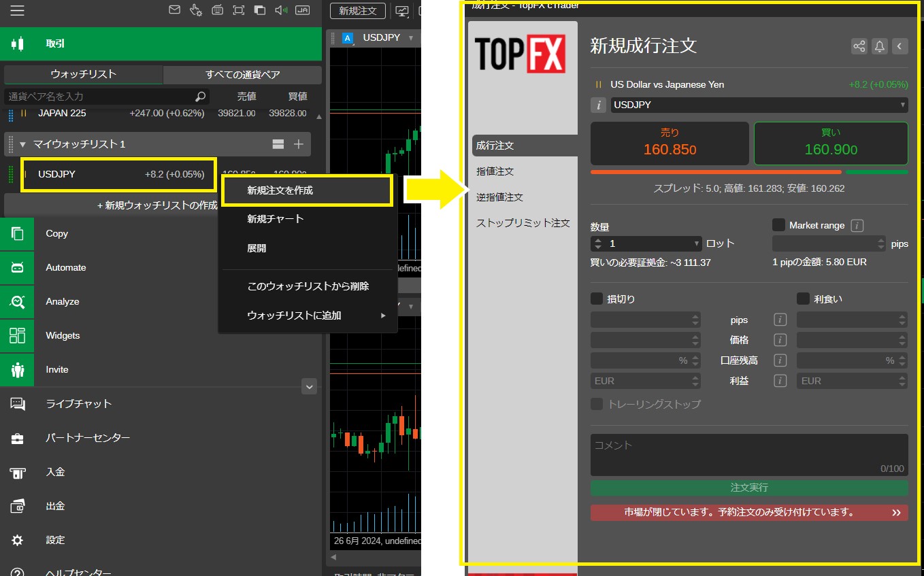Open the JA language selector icon
The image size is (924, 576).
[x=303, y=10]
